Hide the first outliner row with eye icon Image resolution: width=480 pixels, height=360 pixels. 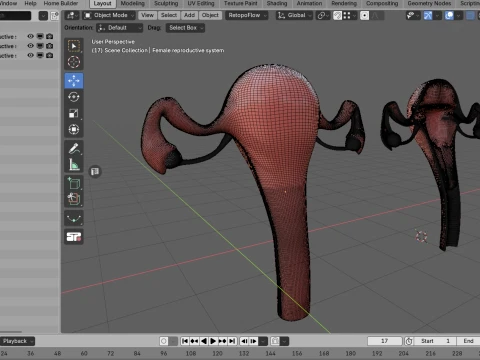tap(31, 36)
